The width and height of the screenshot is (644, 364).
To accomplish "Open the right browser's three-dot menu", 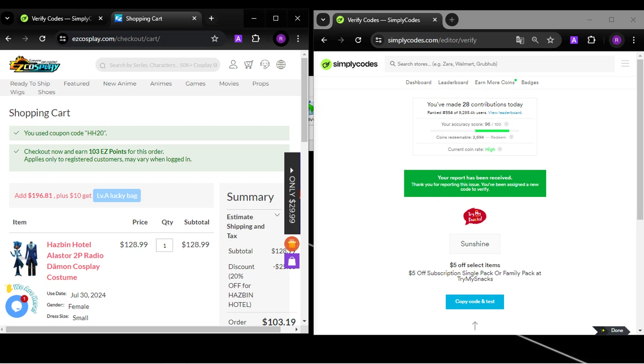I will 634,40.
